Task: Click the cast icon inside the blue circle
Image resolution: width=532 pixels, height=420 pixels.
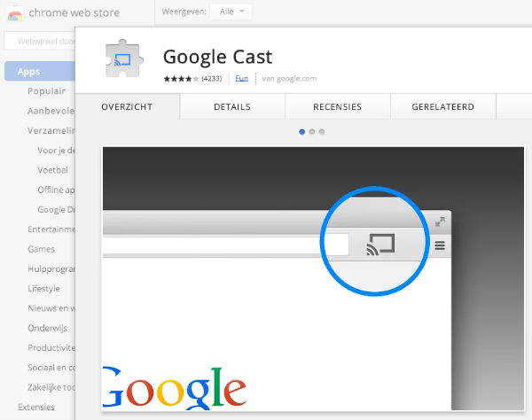Action: 380,244
